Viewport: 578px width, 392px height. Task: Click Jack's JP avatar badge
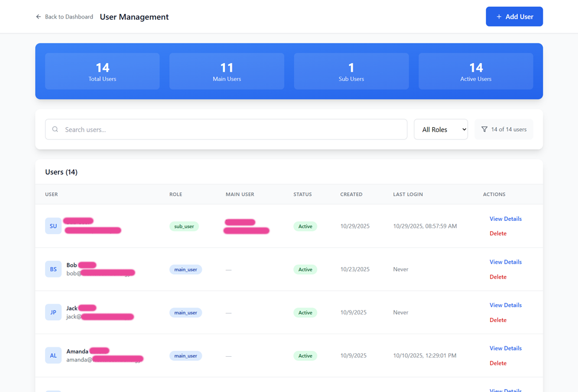click(53, 312)
